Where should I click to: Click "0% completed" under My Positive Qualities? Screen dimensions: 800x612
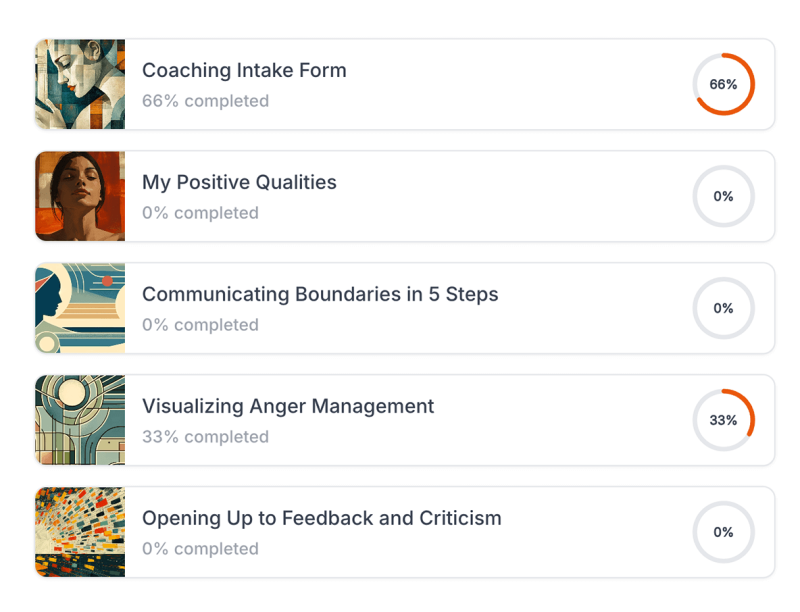pos(200,213)
